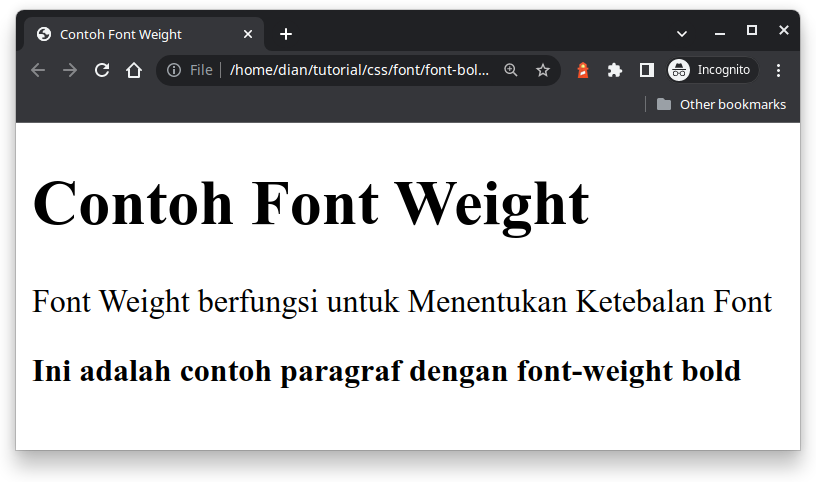Maximize the browser window
This screenshot has height=482, width=816.
point(751,31)
